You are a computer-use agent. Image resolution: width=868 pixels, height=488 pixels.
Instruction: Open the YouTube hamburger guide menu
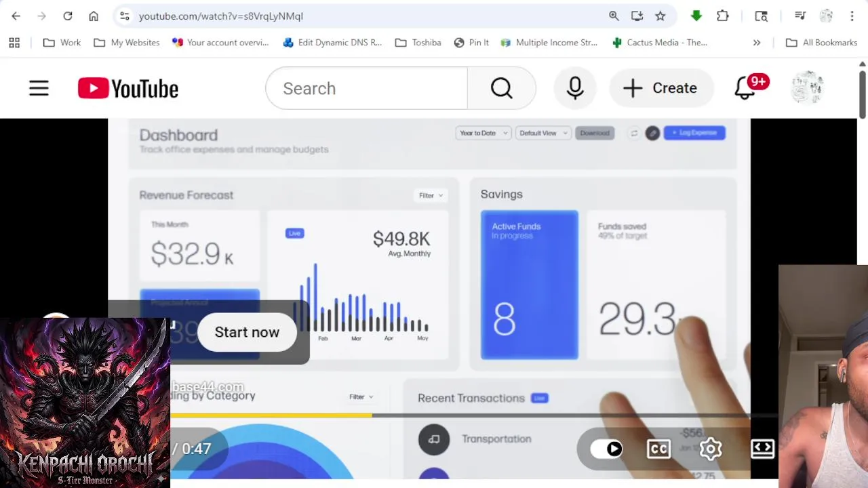39,88
